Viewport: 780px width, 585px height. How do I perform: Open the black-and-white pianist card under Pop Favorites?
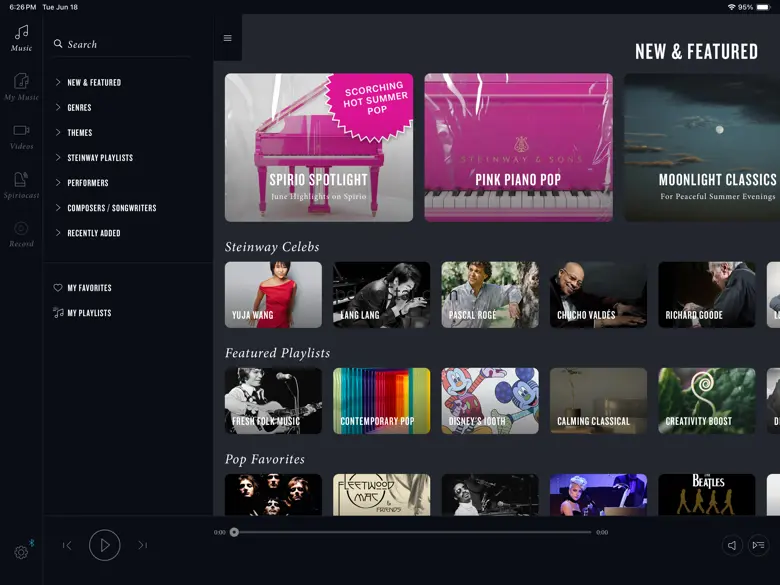pyautogui.click(x=490, y=495)
